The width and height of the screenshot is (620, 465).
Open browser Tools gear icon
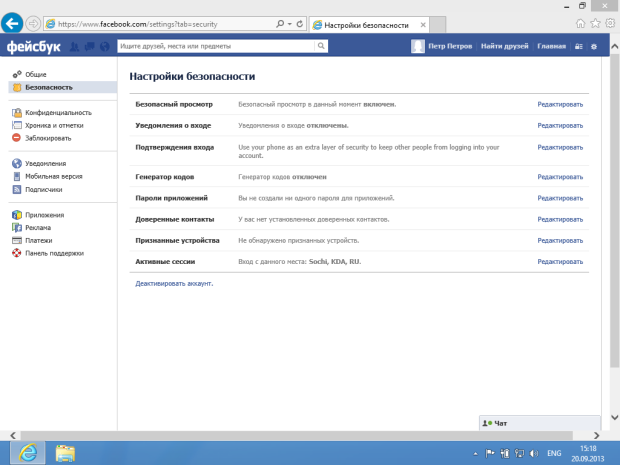click(x=610, y=24)
